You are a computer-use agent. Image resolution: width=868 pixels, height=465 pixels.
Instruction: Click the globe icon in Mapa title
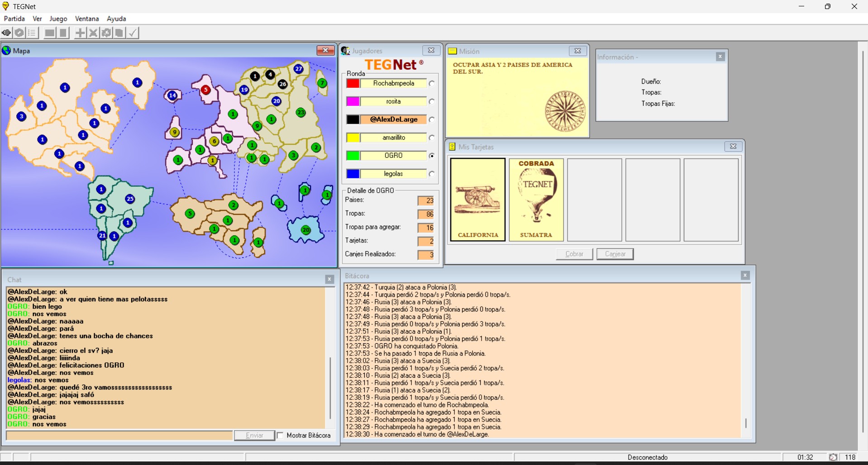(x=7, y=51)
